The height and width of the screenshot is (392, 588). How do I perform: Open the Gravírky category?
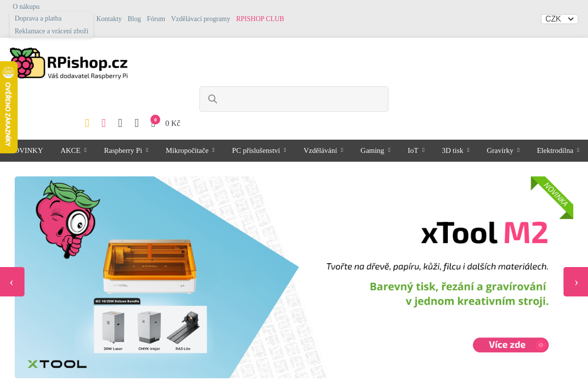point(500,150)
